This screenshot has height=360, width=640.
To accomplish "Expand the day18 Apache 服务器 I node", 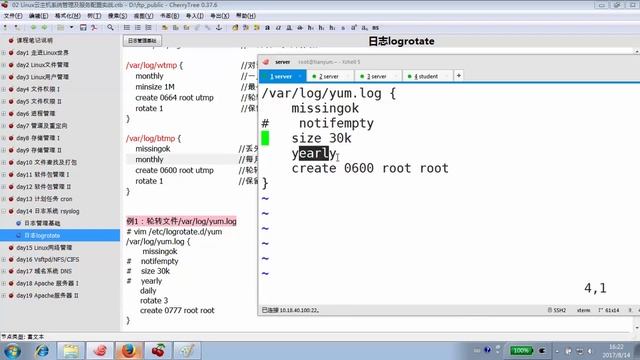I will 4,283.
